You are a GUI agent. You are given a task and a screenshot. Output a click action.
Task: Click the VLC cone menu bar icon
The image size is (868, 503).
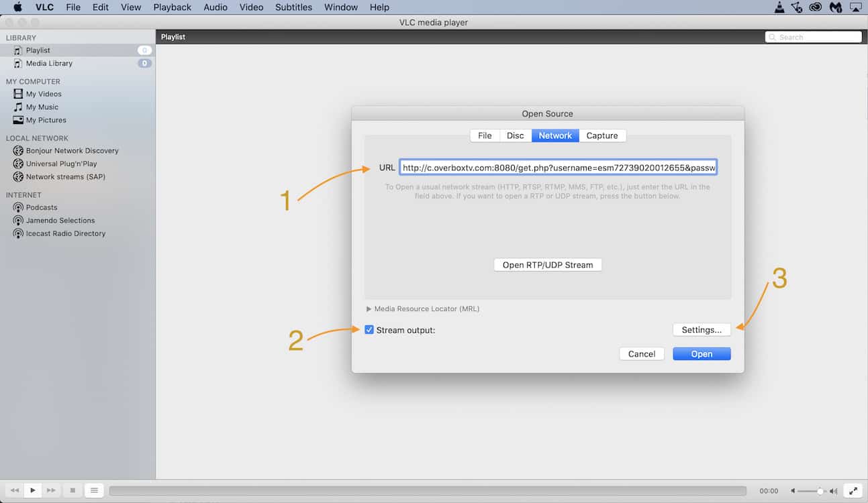[779, 7]
